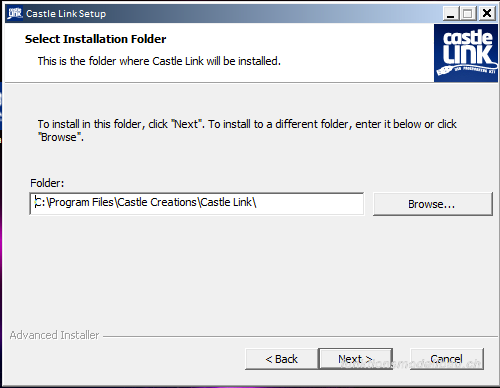
Task: Click the "Folder:" label
Action: [47, 183]
